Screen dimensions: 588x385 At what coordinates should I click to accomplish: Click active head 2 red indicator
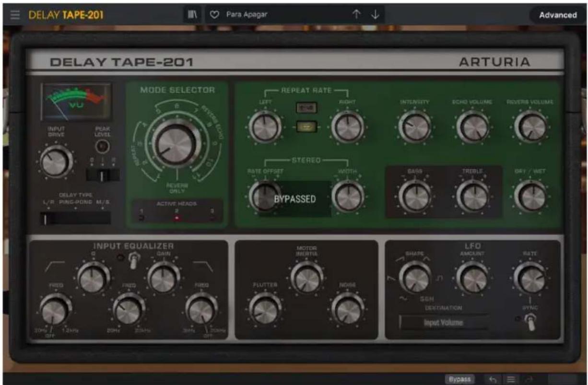[x=176, y=219]
